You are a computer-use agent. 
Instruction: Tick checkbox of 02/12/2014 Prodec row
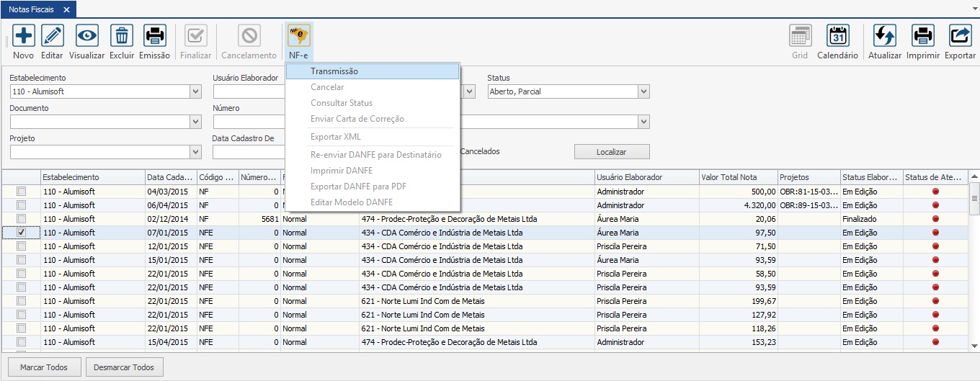22,219
